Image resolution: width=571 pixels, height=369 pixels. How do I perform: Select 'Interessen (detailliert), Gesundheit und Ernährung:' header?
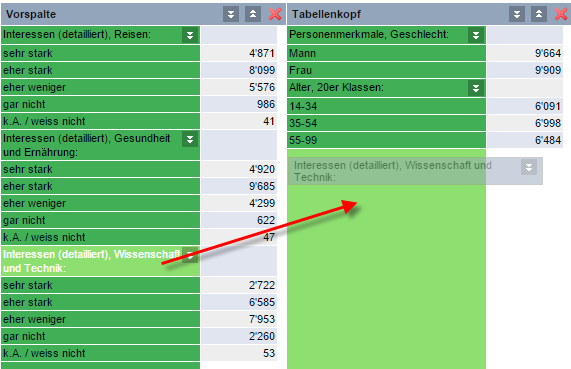(101, 145)
